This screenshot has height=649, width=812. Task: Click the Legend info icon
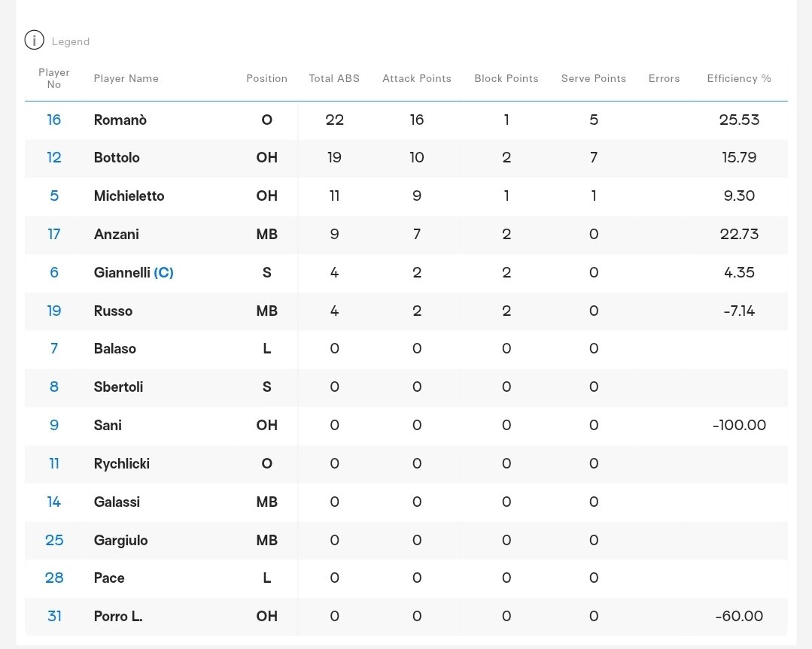coord(34,41)
